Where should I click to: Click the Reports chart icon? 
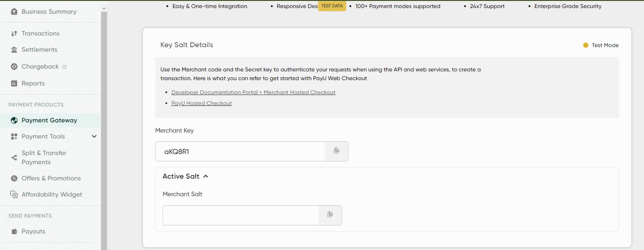pos(14,83)
